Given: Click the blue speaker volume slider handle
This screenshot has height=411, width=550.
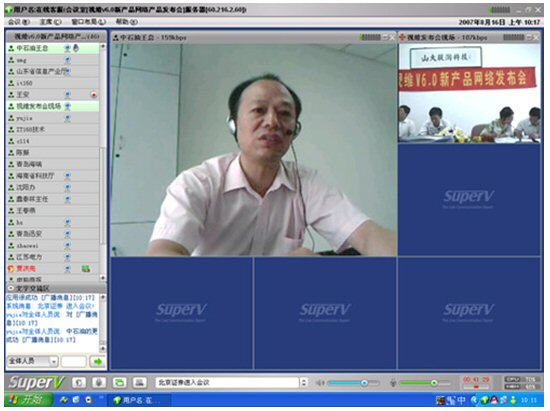Looking at the screenshot, I should pyautogui.click(x=364, y=383).
